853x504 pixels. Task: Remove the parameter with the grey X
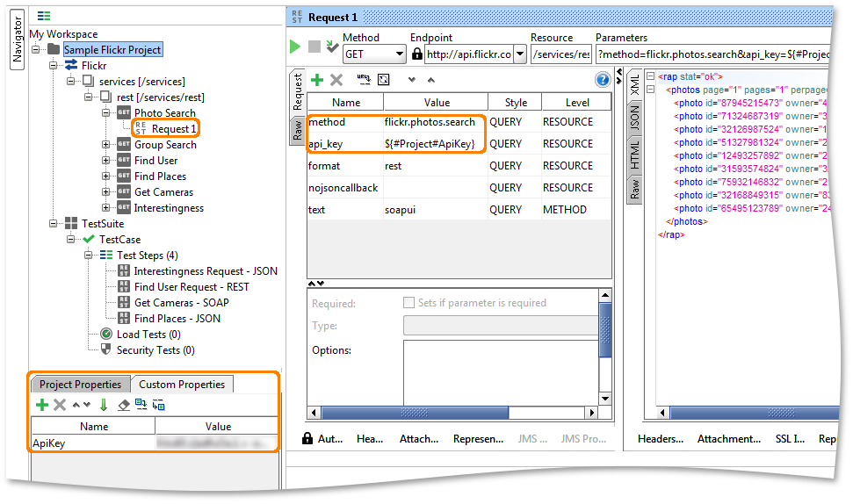click(x=336, y=80)
